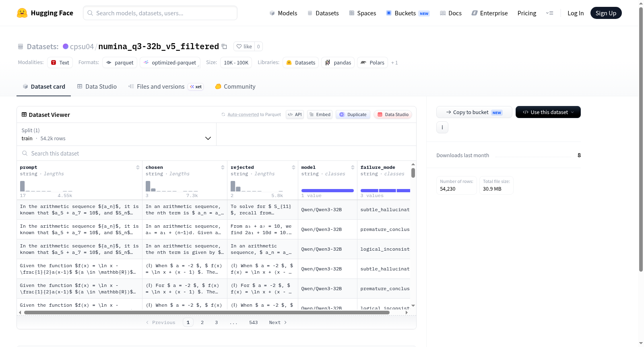Click the Text modality tag
This screenshot has height=347, width=644.
[60, 62]
